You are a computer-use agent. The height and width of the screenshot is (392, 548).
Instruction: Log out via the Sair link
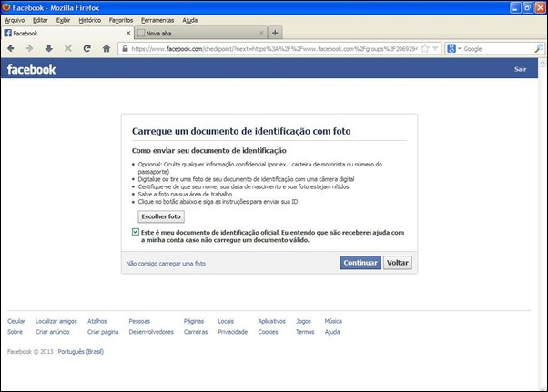pos(520,69)
